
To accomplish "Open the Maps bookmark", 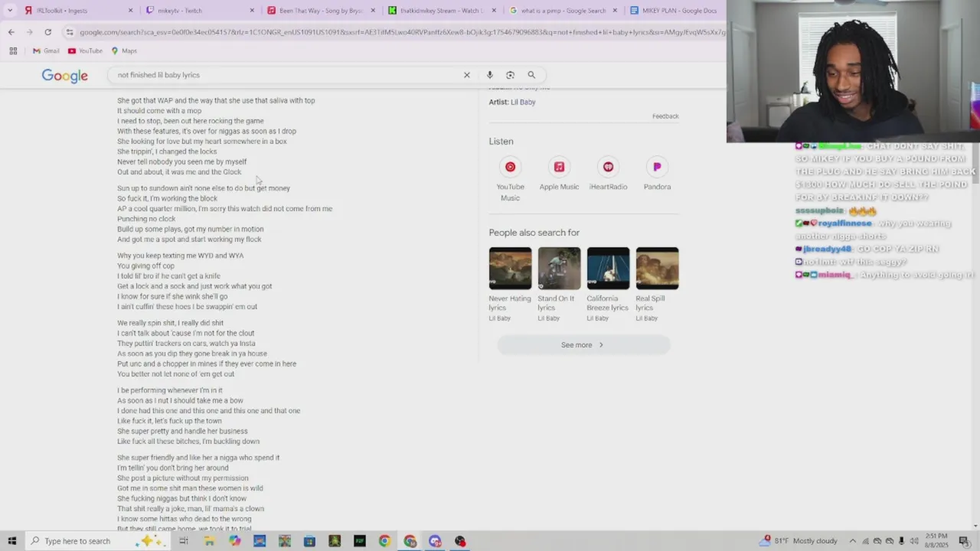I will (x=124, y=51).
